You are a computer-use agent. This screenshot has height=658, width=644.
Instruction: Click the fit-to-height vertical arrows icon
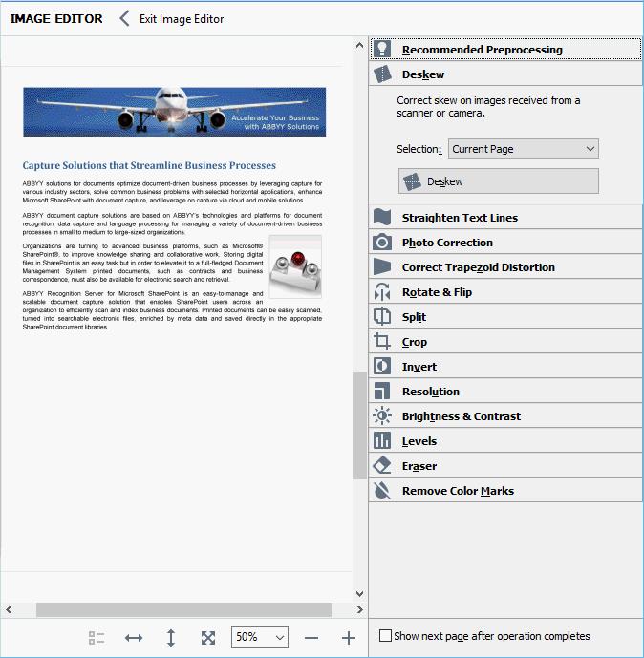coord(170,638)
